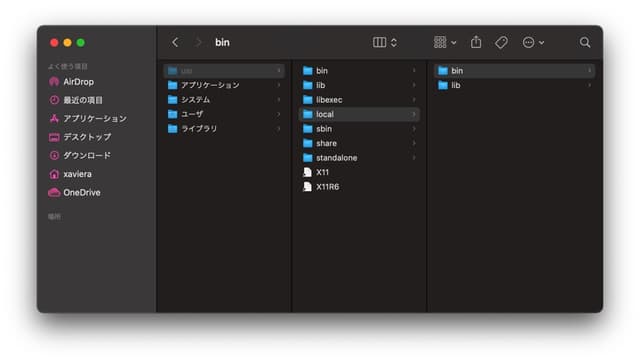
Task: Open the xaviera home folder in sidebar
Action: point(70,174)
